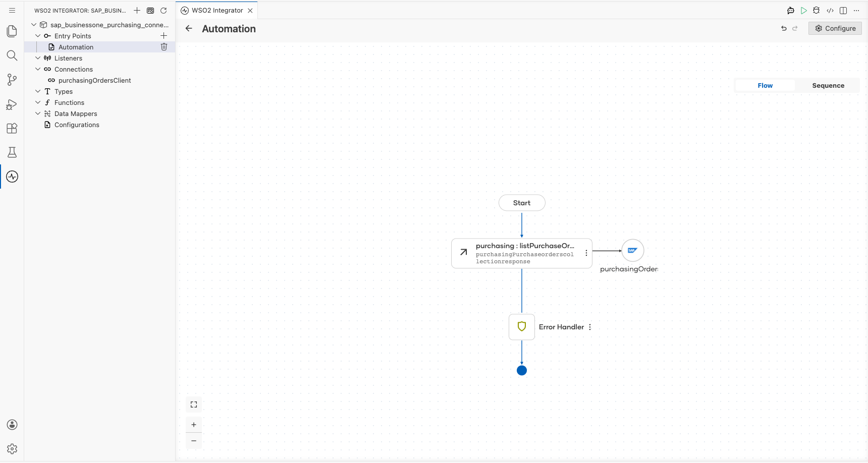The image size is (868, 463).
Task: Zoom in on the flow diagram
Action: click(194, 425)
